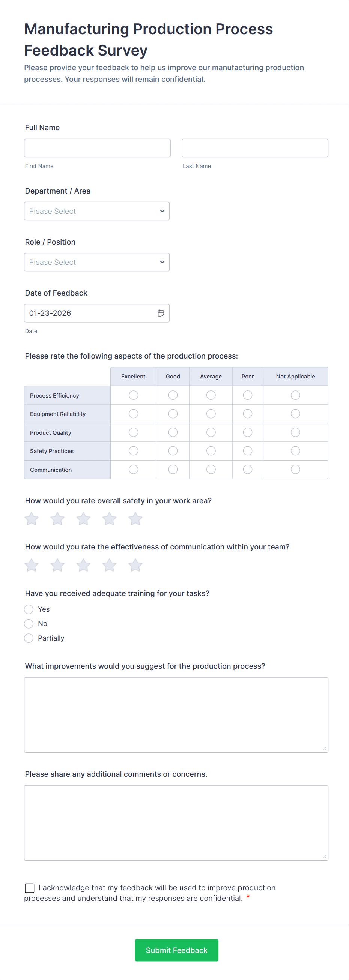Choose Partially for the training question
Viewport: 349px width, 980px height.
(x=29, y=638)
